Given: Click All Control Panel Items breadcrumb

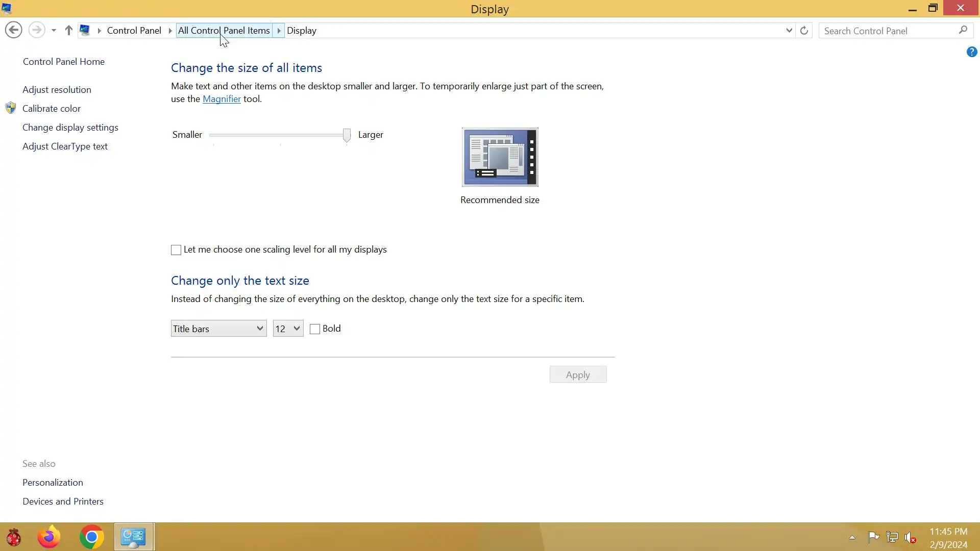Looking at the screenshot, I should click(224, 31).
